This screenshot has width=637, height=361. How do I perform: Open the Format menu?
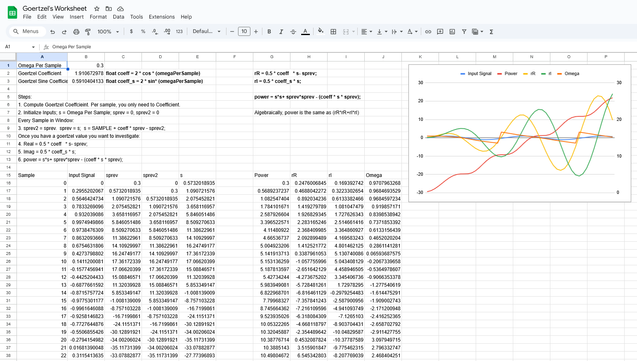(98, 17)
